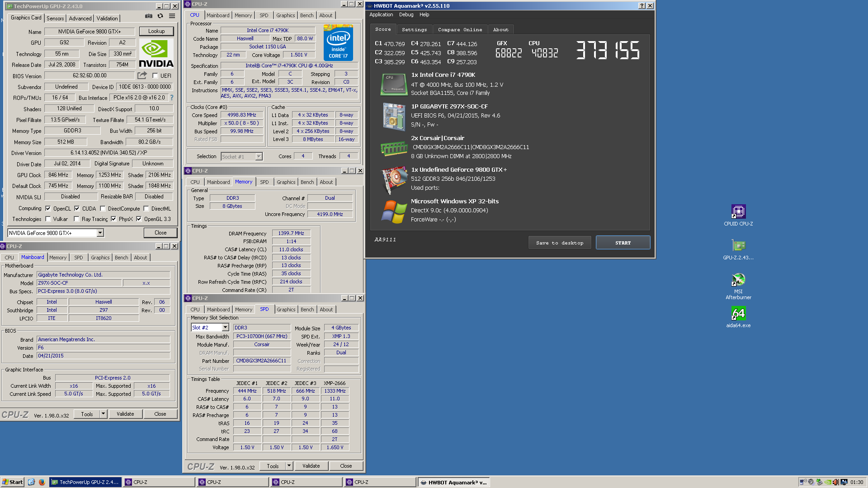The width and height of the screenshot is (868, 488).
Task: Toggle the OpenCL checkbox
Action: click(48, 208)
